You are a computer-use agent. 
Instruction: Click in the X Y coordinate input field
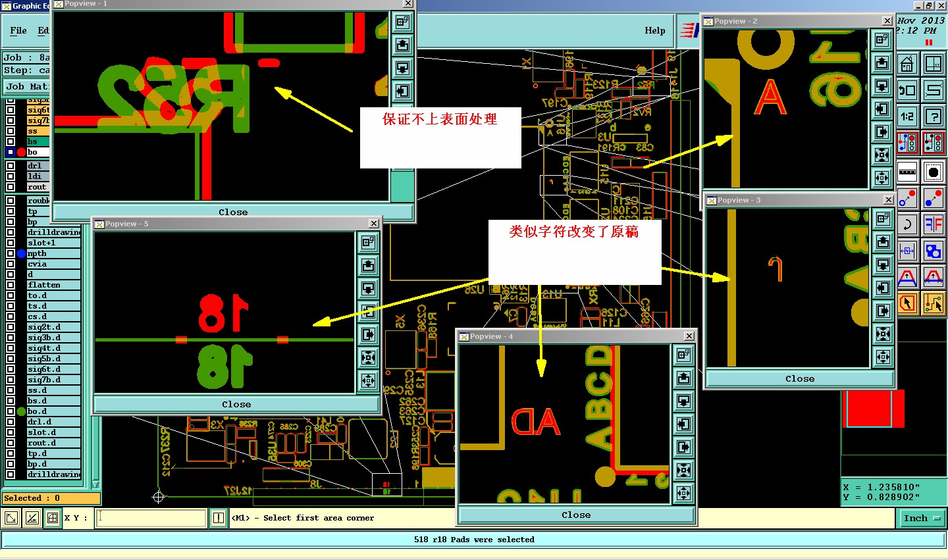tap(151, 518)
